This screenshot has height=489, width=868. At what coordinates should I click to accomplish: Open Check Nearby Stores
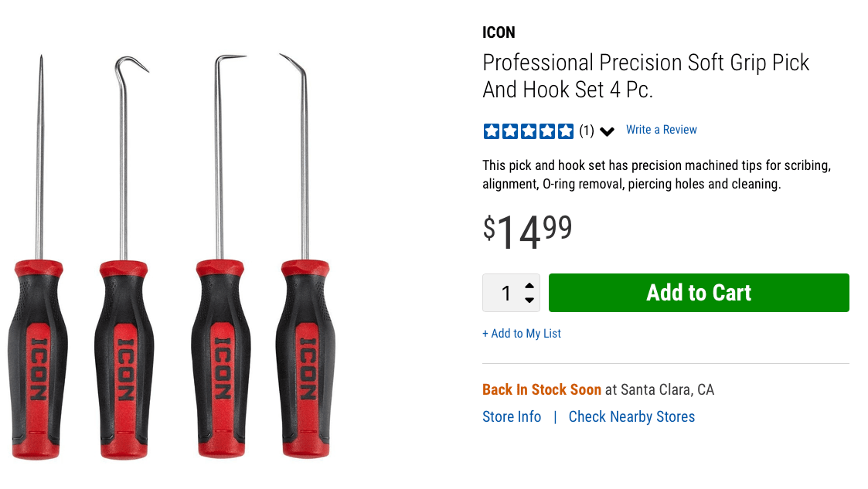tap(631, 416)
